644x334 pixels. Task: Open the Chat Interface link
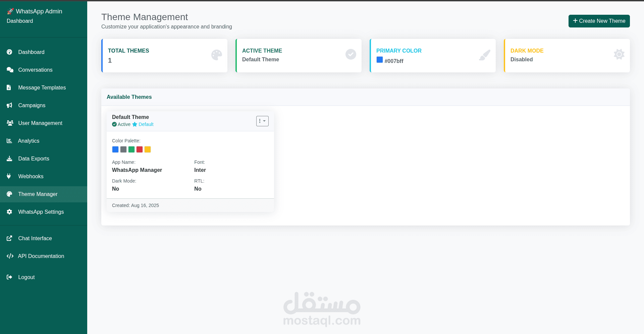(x=44, y=238)
